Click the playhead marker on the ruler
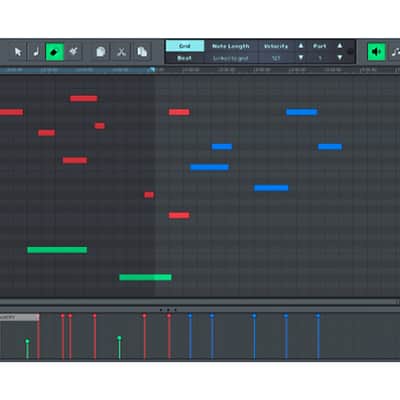Screen dimensions: 400x400 click(152, 70)
